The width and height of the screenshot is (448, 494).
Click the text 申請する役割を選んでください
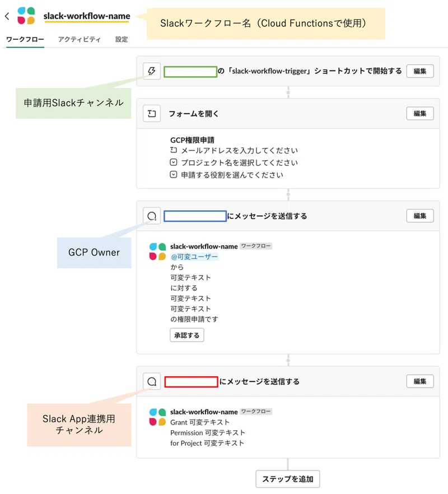[232, 175]
